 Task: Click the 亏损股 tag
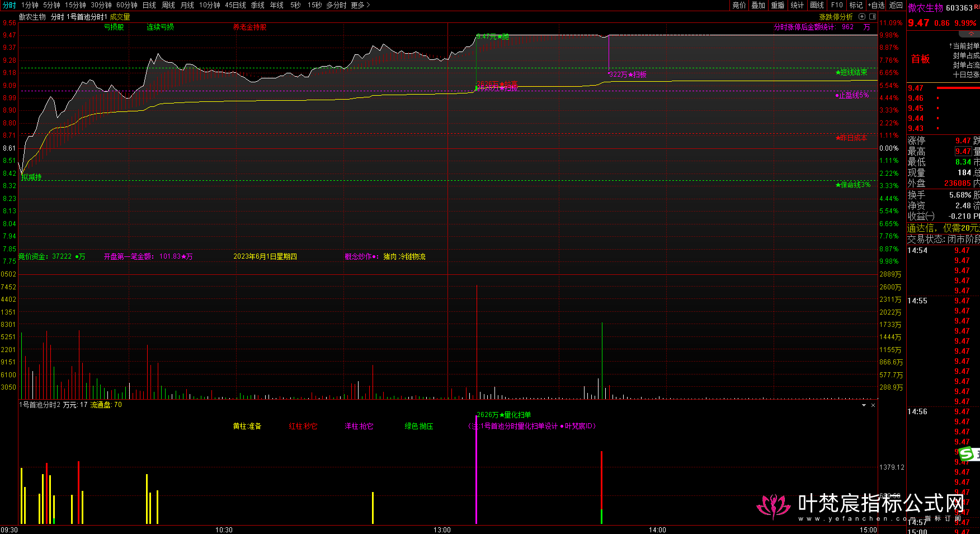click(x=114, y=27)
